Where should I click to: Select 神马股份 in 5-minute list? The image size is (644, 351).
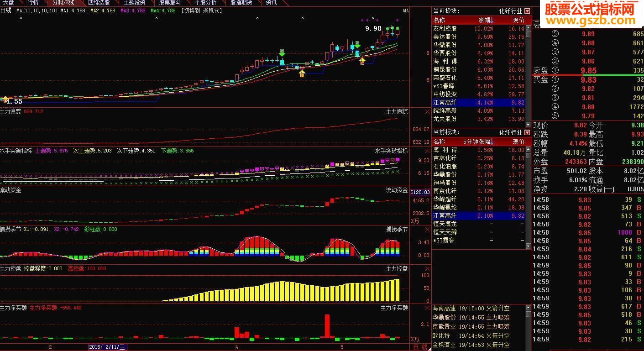coord(478,183)
